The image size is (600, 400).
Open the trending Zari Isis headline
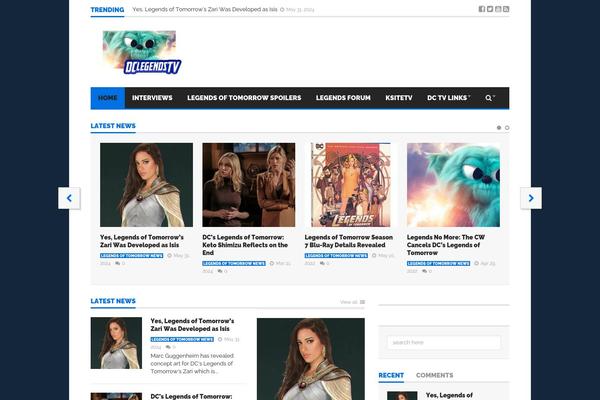(x=205, y=10)
